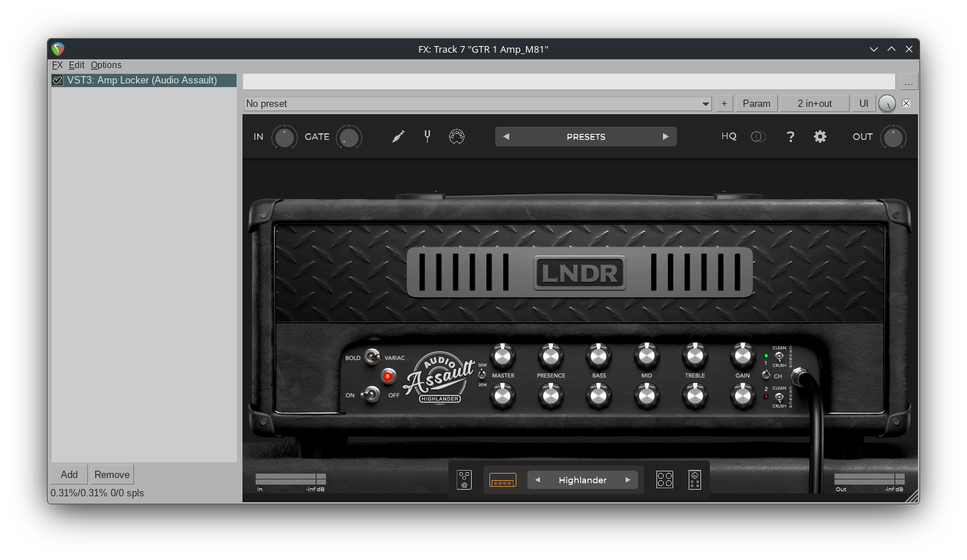This screenshot has height=560, width=967.
Task: Click channel 1 GAIN knob
Action: point(743,356)
